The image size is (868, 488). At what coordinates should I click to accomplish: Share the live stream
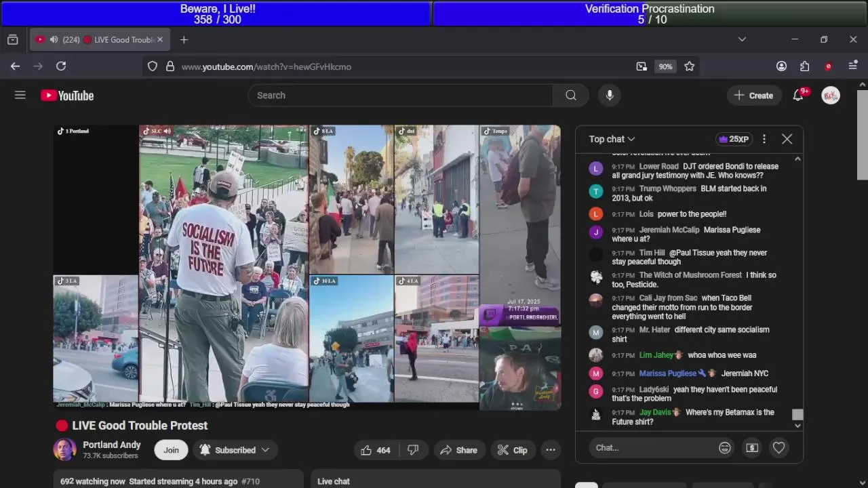(x=458, y=450)
